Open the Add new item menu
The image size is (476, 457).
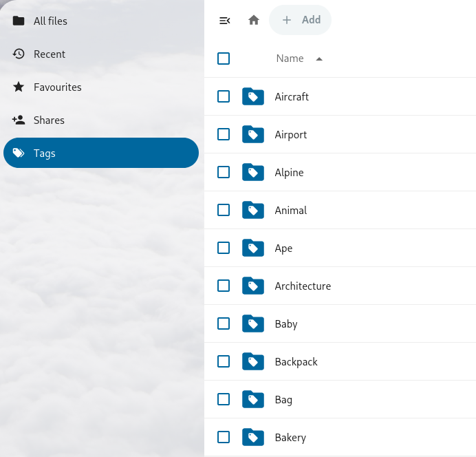pos(301,20)
